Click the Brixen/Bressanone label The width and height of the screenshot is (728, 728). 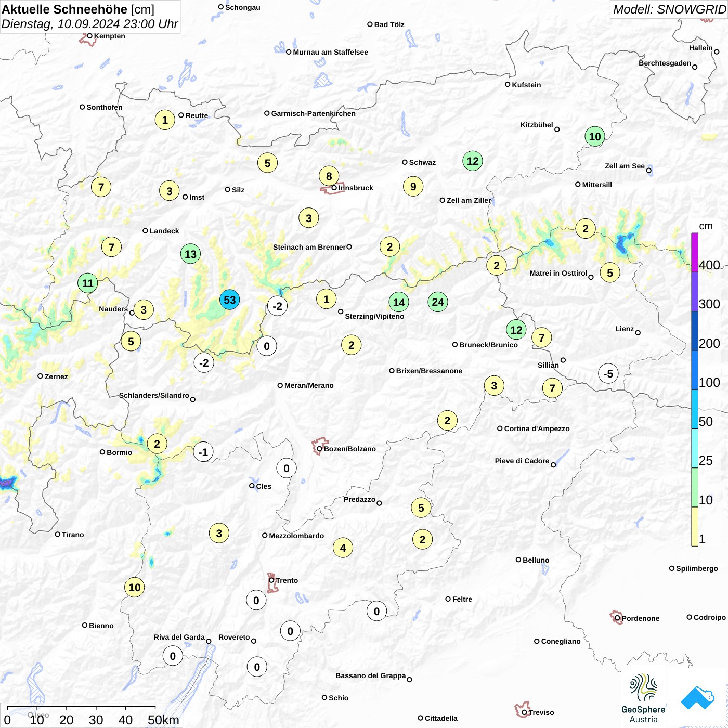[429, 371]
